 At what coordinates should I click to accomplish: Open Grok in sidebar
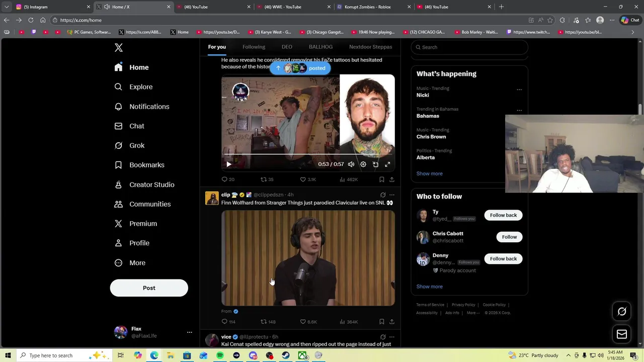pos(129,145)
